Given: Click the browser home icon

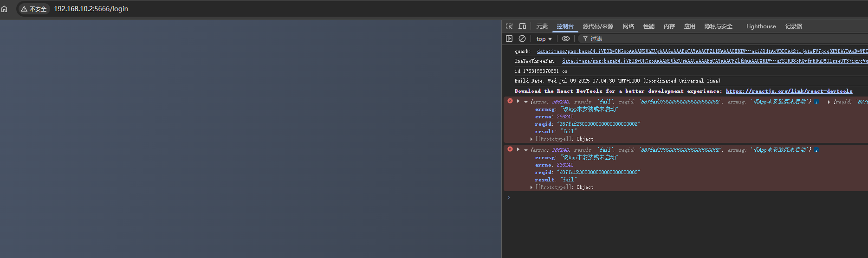Looking at the screenshot, I should pyautogui.click(x=4, y=9).
